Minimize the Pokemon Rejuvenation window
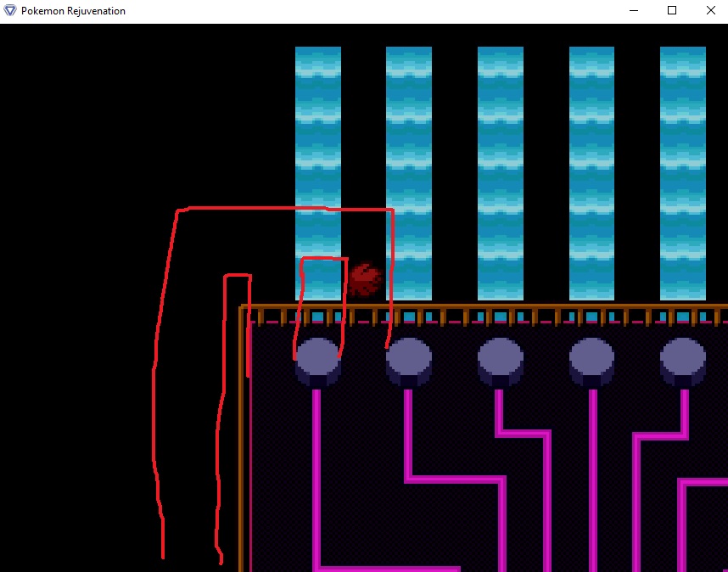Viewport: 728px width, 572px height. (634, 10)
